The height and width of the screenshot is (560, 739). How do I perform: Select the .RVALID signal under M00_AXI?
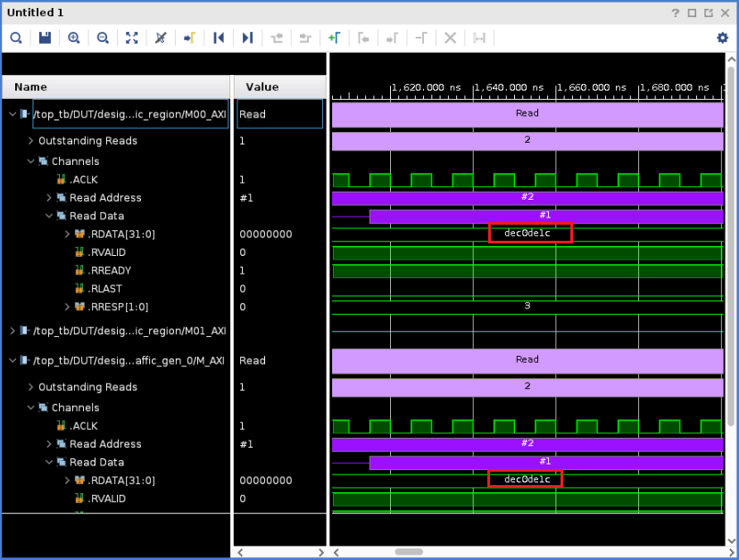[106, 252]
